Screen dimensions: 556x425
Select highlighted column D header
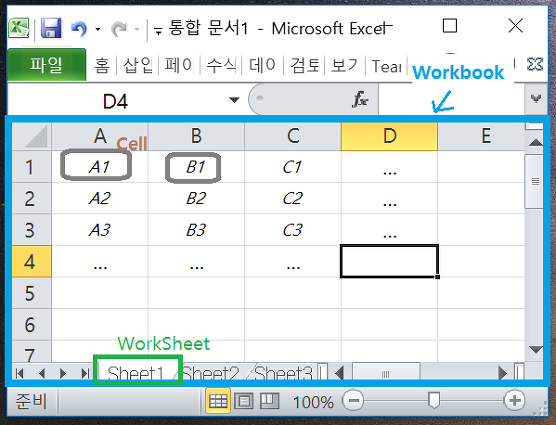[389, 136]
